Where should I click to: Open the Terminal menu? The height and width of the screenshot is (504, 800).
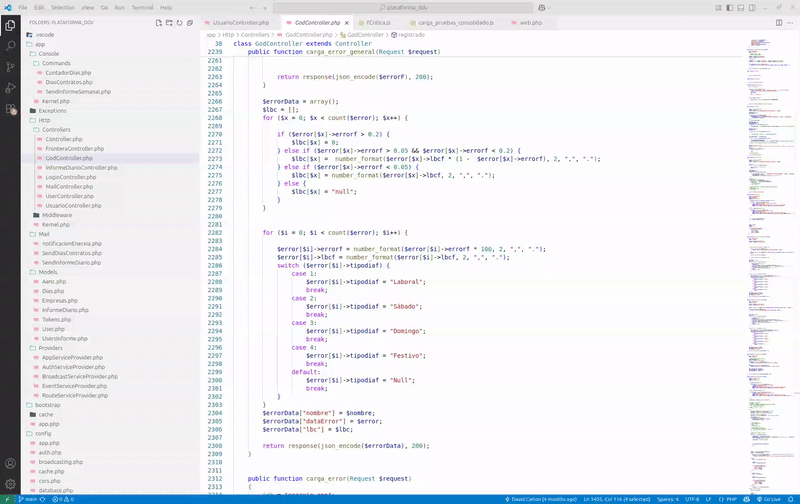coord(142,7)
